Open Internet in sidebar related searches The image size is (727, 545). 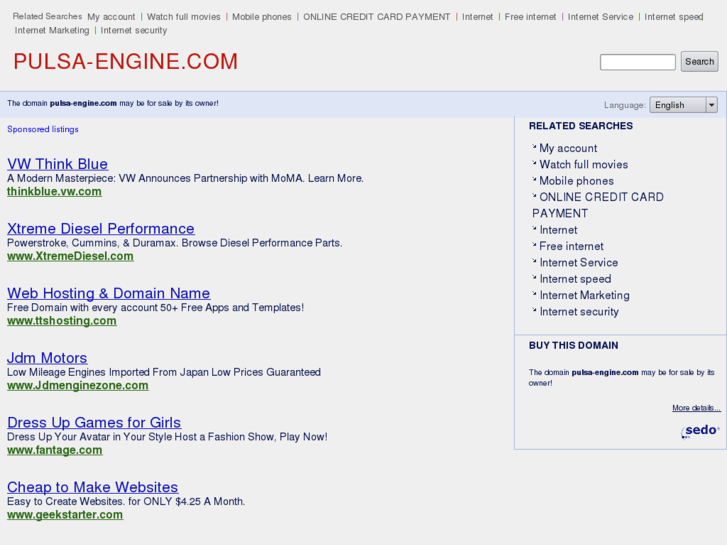558,230
